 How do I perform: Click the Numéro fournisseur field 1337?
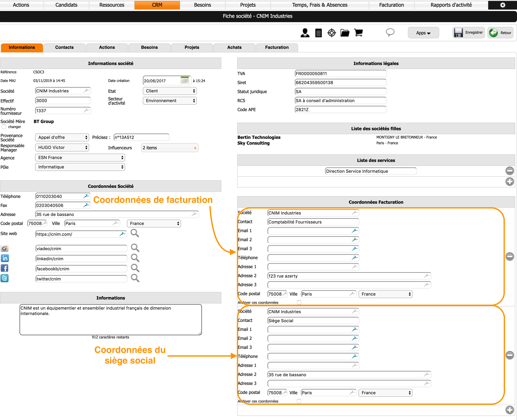click(x=63, y=111)
